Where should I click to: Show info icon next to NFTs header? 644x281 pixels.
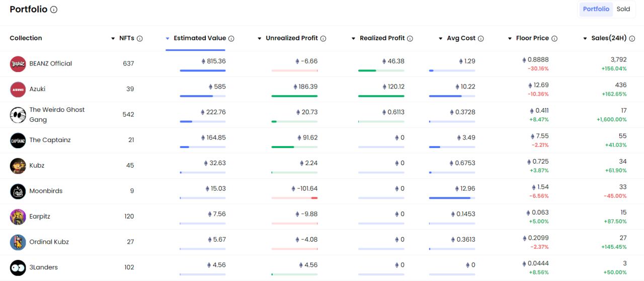[140, 39]
